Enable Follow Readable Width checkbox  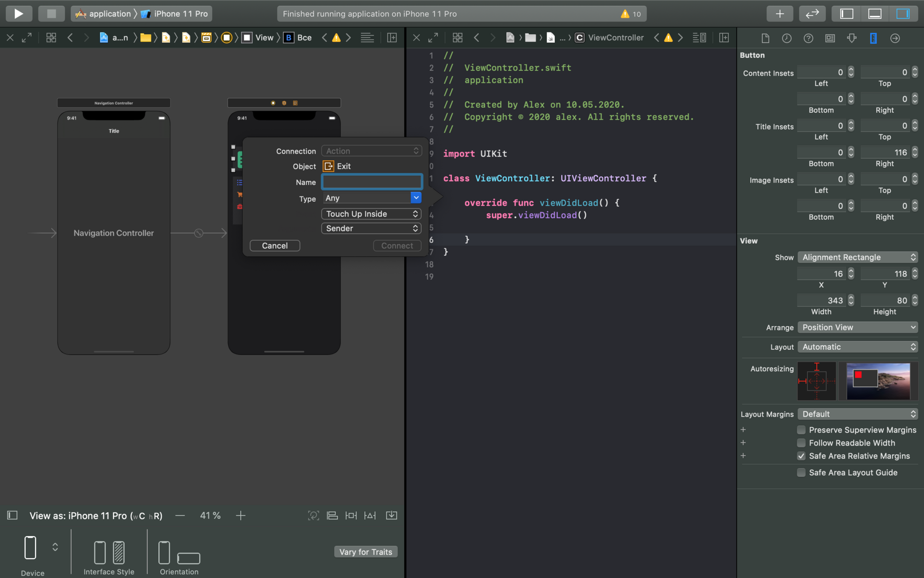(x=801, y=443)
